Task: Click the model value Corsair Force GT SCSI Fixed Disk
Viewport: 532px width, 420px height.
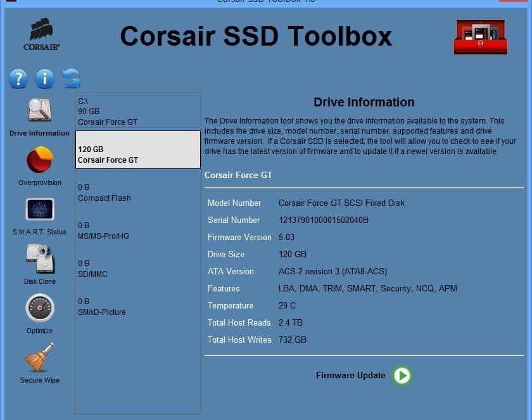Action: click(341, 203)
